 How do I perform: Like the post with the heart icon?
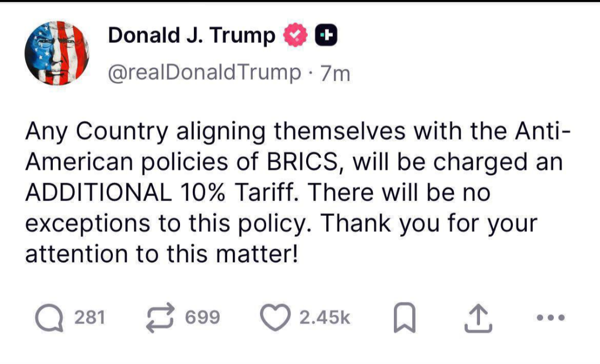pyautogui.click(x=275, y=318)
